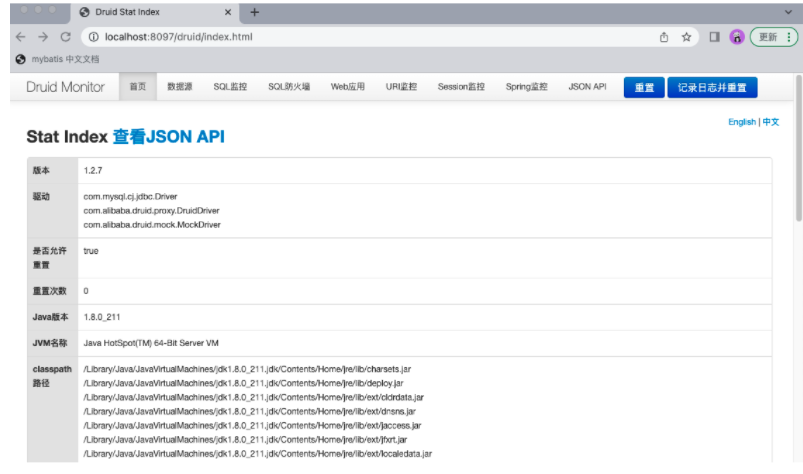Share this page icon

click(664, 37)
